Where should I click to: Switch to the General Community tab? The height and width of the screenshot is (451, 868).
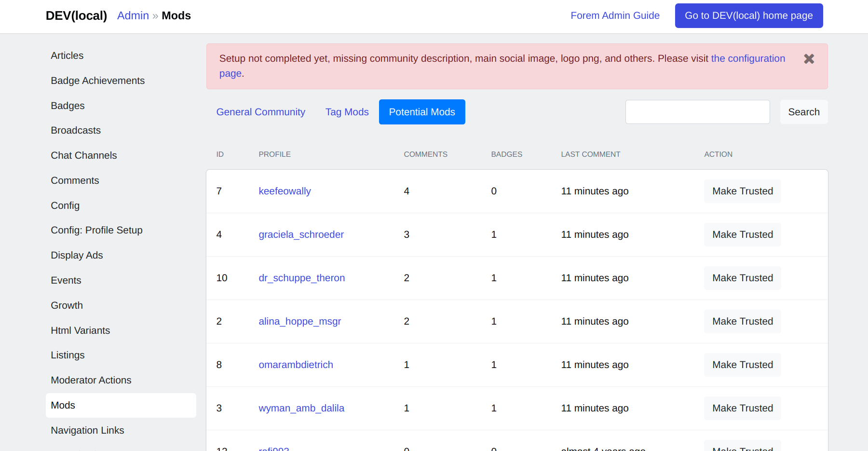260,111
